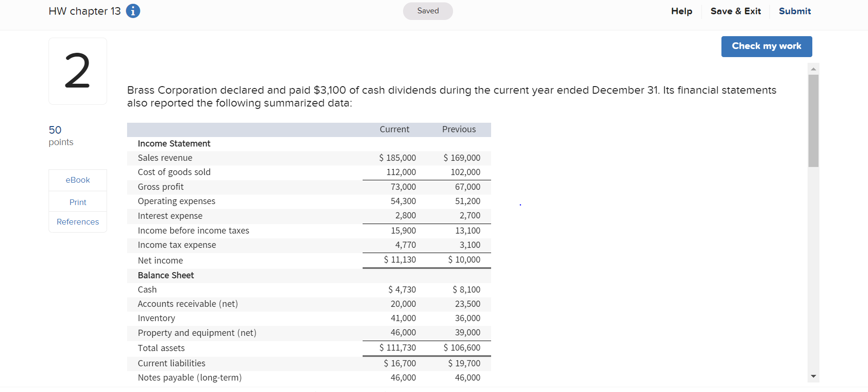Click the Check my work button

pyautogui.click(x=766, y=47)
